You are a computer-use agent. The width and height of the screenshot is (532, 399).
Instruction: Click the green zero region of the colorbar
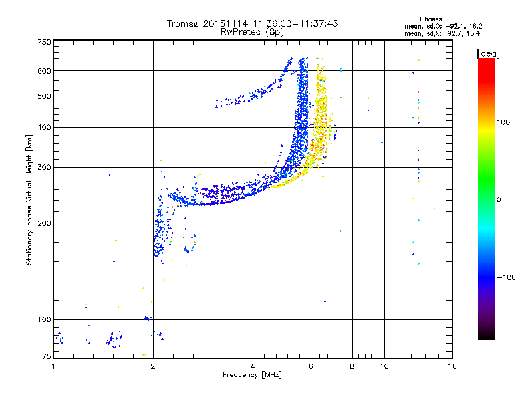(x=487, y=199)
